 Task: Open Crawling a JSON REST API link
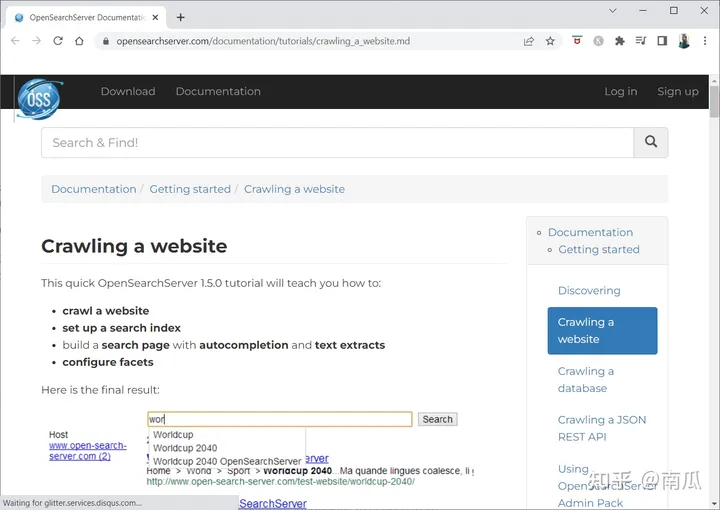coord(602,428)
